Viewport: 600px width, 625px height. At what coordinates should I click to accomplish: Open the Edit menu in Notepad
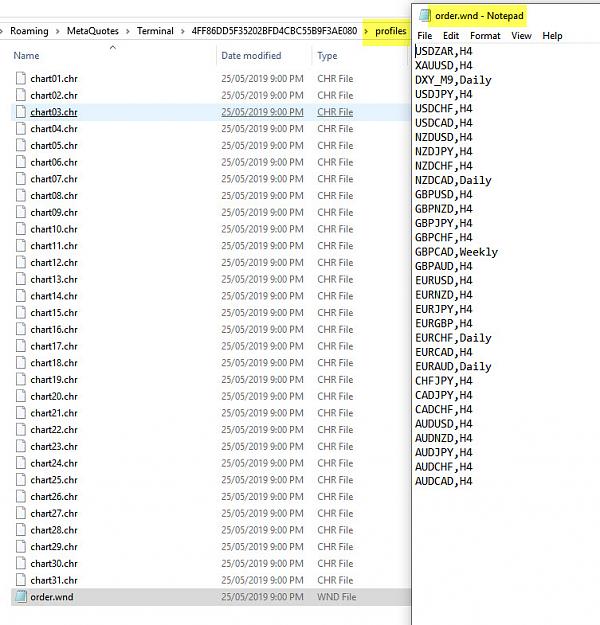[x=451, y=36]
